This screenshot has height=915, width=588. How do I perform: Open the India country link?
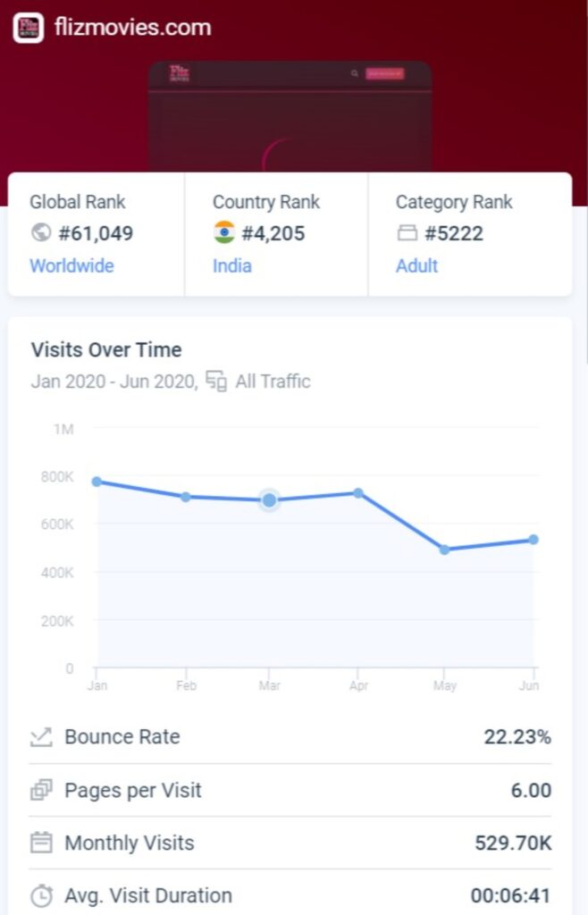coord(231,265)
